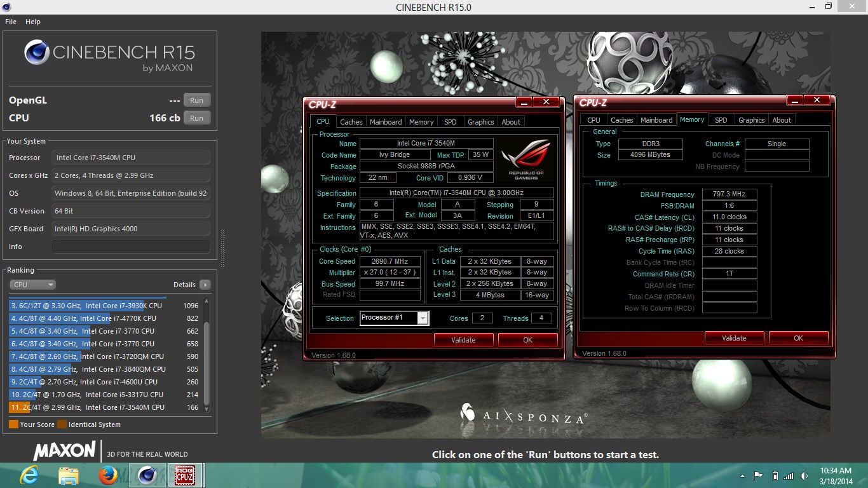This screenshot has height=488, width=868.
Task: Click the Your Score orange legend swatch
Action: 13,424
